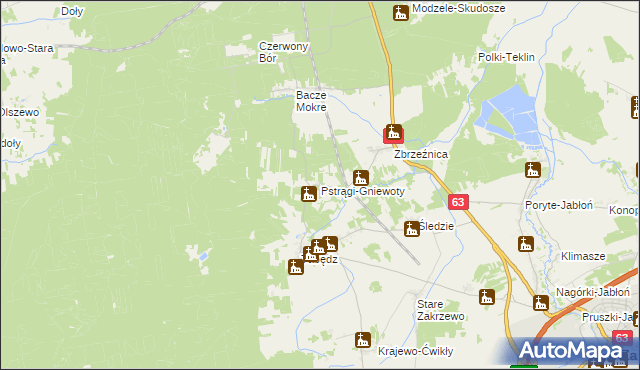Click the church icon above Krajewo-Ćwikły
The height and width of the screenshot is (370, 640).
[362, 340]
